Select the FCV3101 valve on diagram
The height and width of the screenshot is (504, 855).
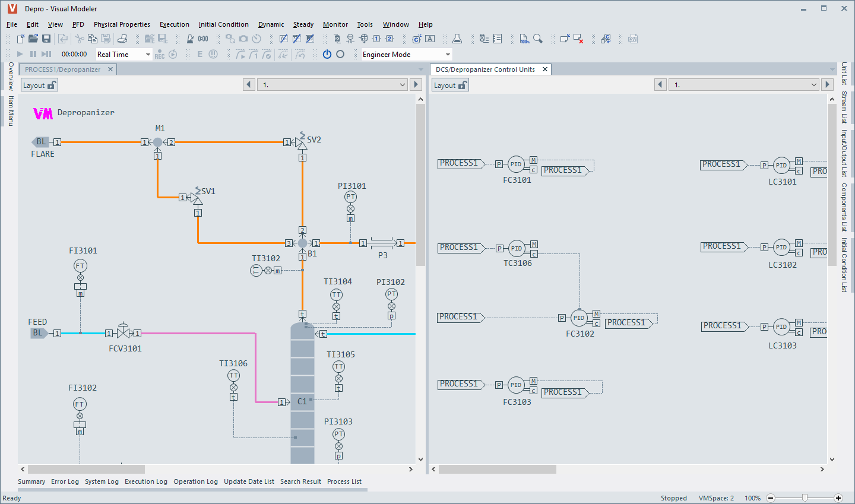123,332
